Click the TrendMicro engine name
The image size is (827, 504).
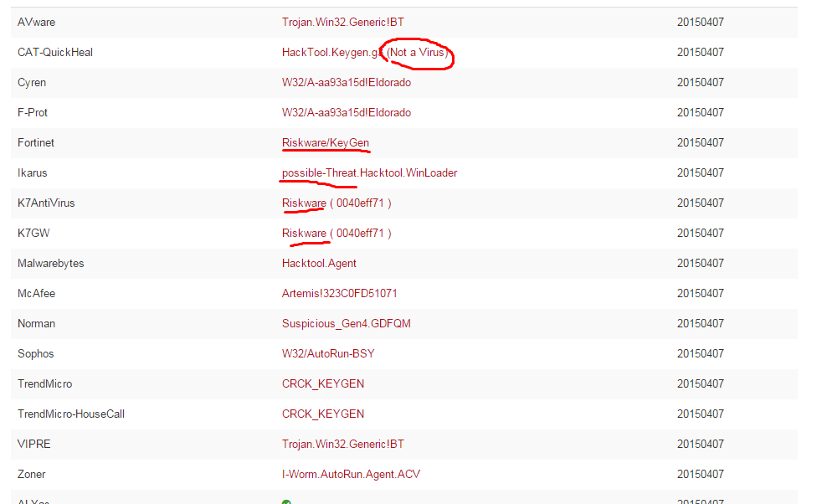45,383
